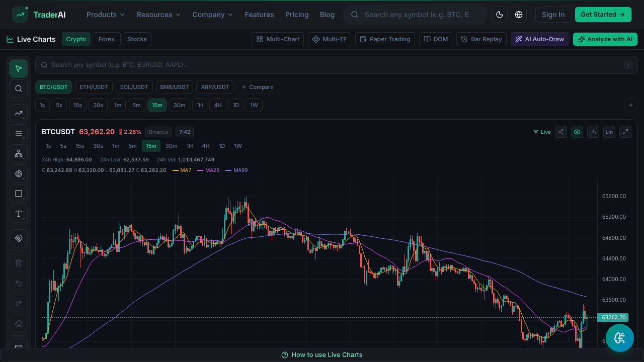Choose the 4H timeframe inside chart panel
Screen dimensions: 644x362
206,146
